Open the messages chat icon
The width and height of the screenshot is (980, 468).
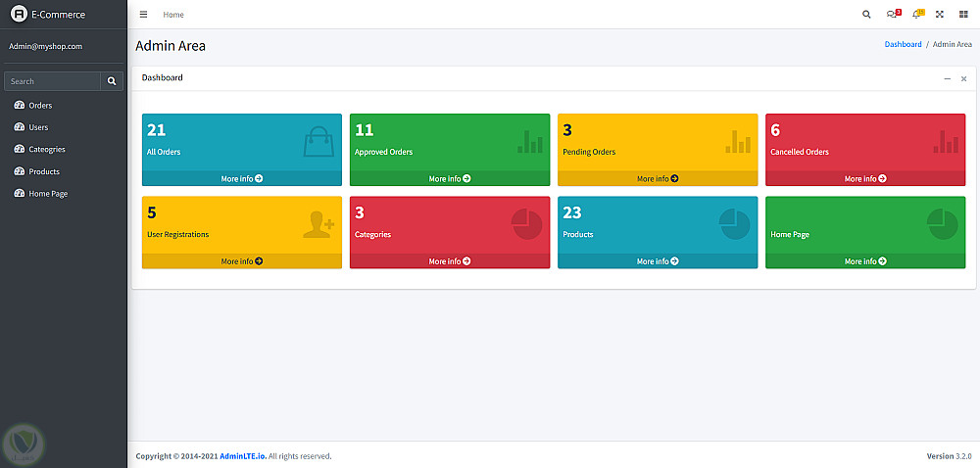[892, 15]
